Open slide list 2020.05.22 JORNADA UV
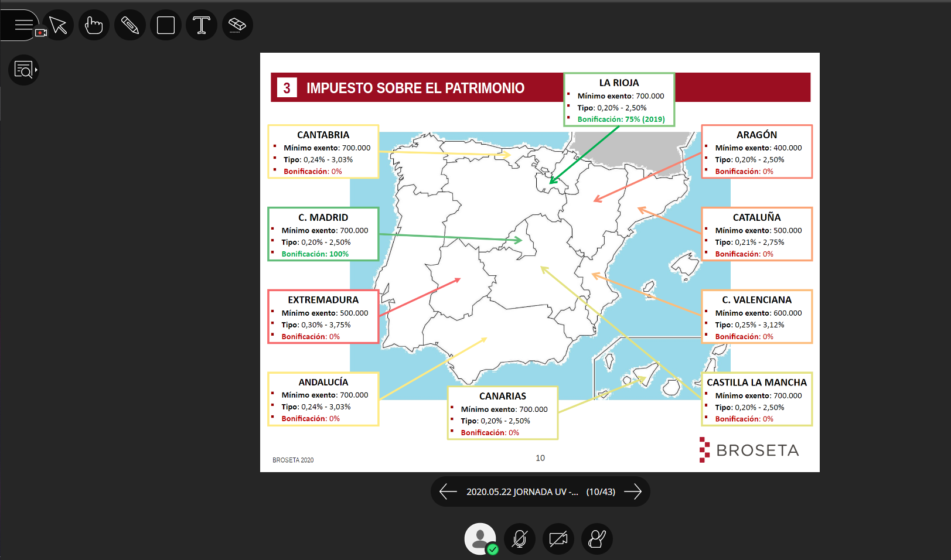 pos(522,492)
